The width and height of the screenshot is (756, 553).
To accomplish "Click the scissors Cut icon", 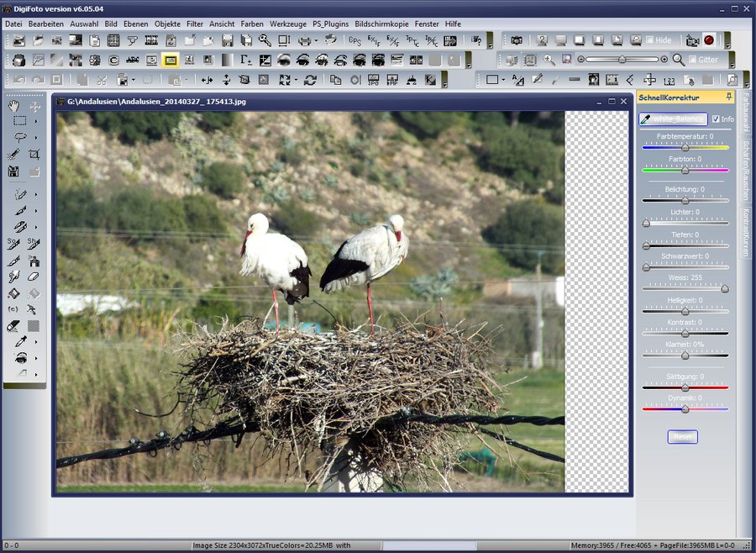I will pyautogui.click(x=101, y=80).
